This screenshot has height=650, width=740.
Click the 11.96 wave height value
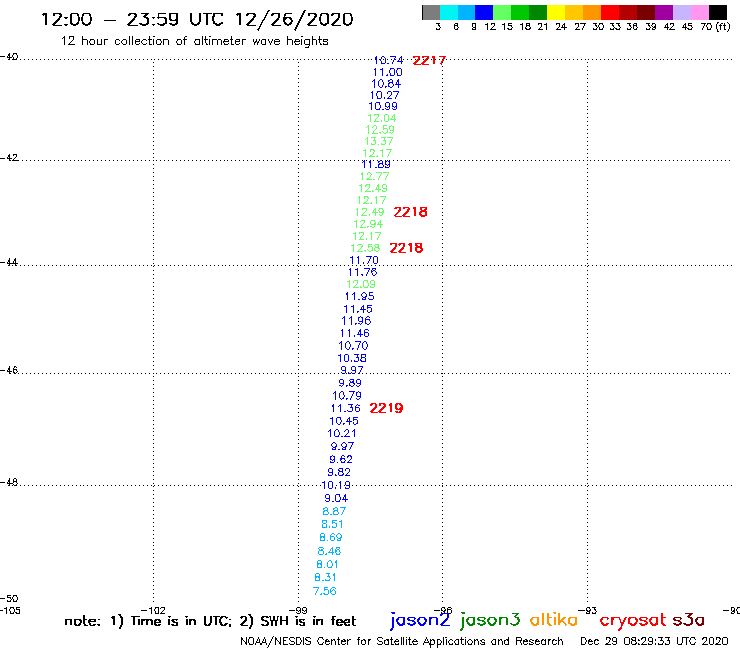(x=356, y=321)
